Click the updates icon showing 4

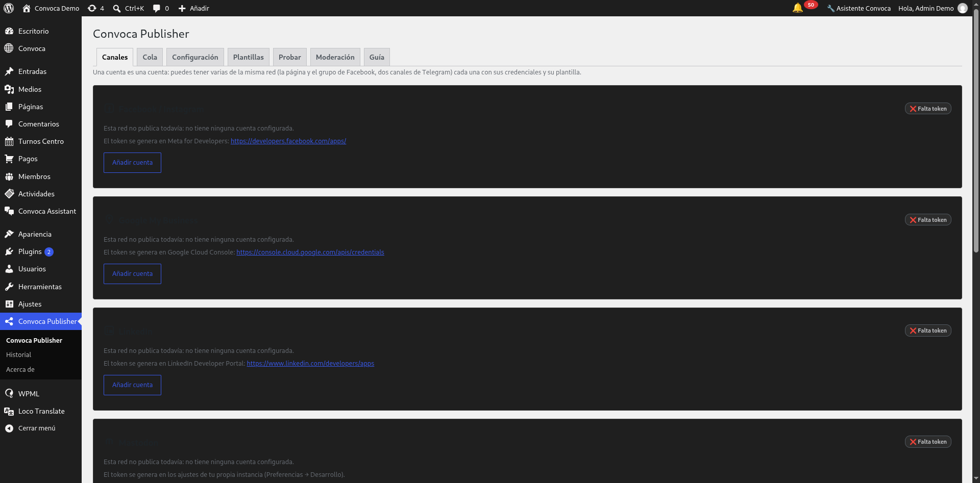(92, 8)
